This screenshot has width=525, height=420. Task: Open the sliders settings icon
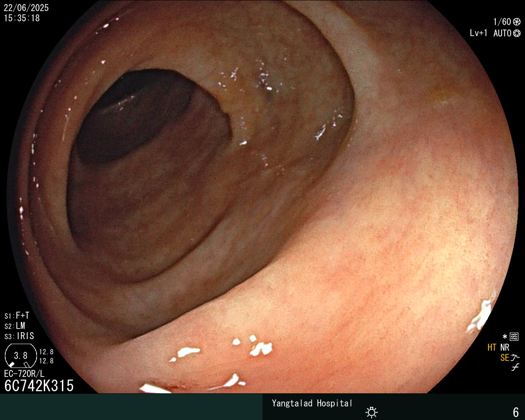514,337
